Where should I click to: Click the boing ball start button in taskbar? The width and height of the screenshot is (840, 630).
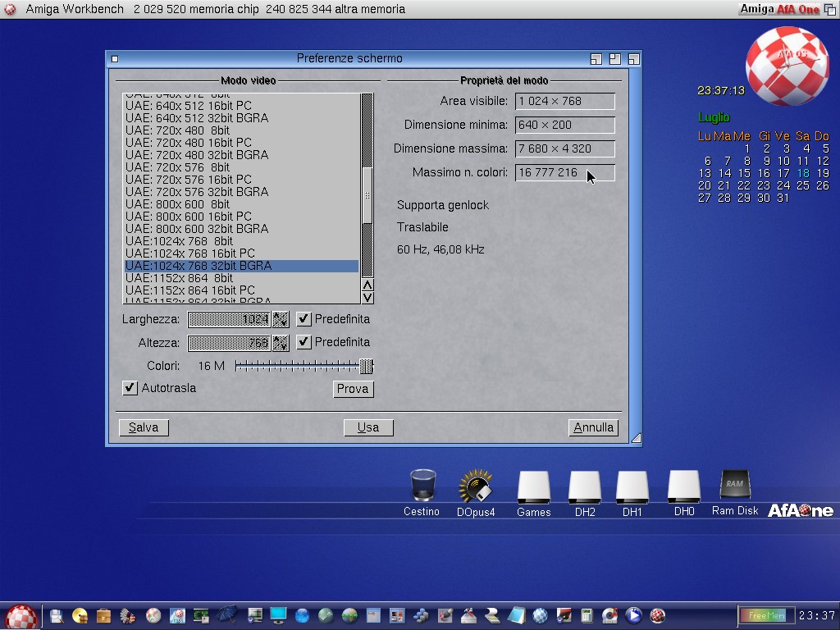point(22,616)
